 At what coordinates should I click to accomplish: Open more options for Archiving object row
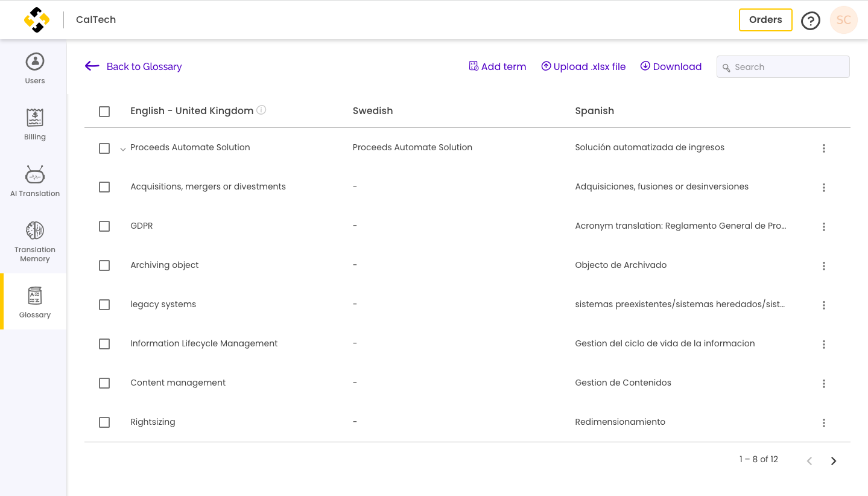click(x=824, y=266)
